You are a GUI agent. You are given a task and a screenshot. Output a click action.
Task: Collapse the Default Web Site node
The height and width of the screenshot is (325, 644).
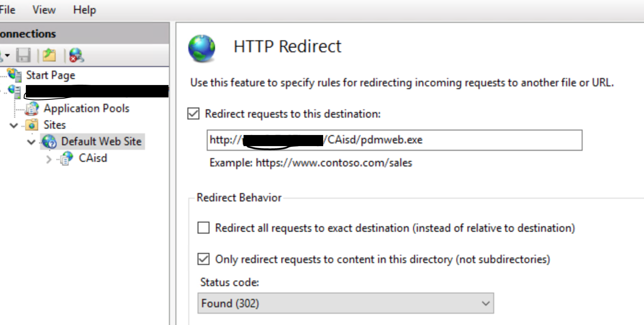point(31,142)
